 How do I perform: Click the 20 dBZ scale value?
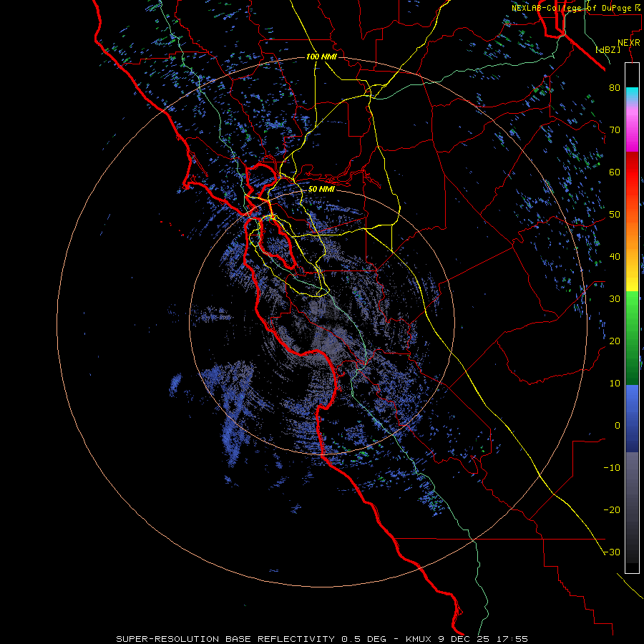tap(615, 341)
